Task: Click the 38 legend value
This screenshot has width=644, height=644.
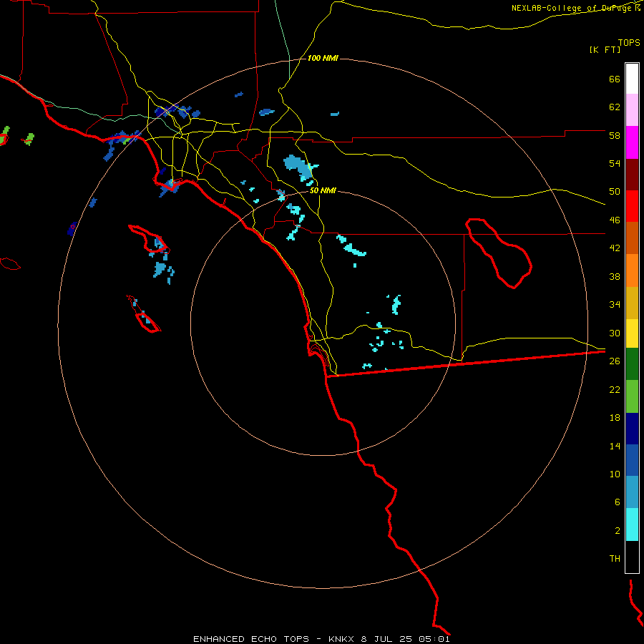Action: 615,276
